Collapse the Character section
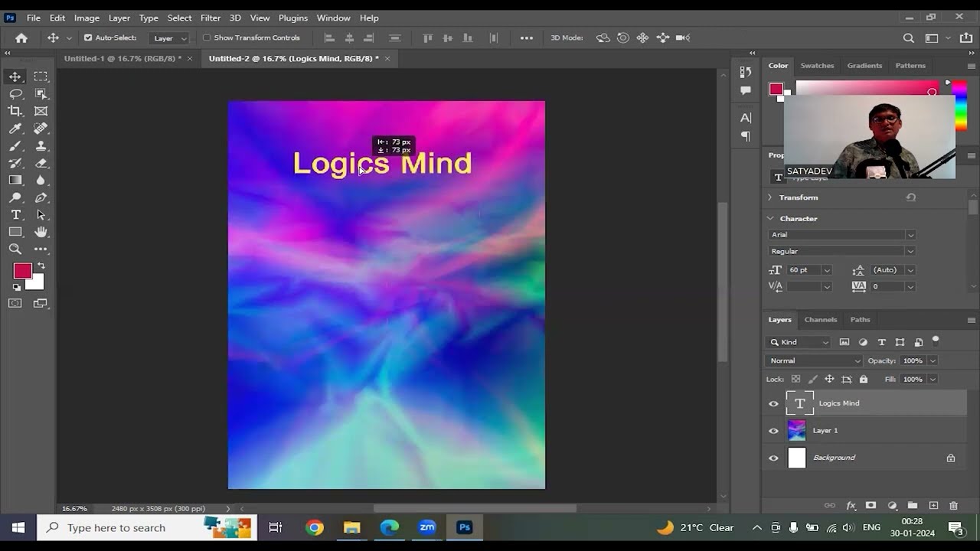Image resolution: width=980 pixels, height=551 pixels. [x=770, y=218]
